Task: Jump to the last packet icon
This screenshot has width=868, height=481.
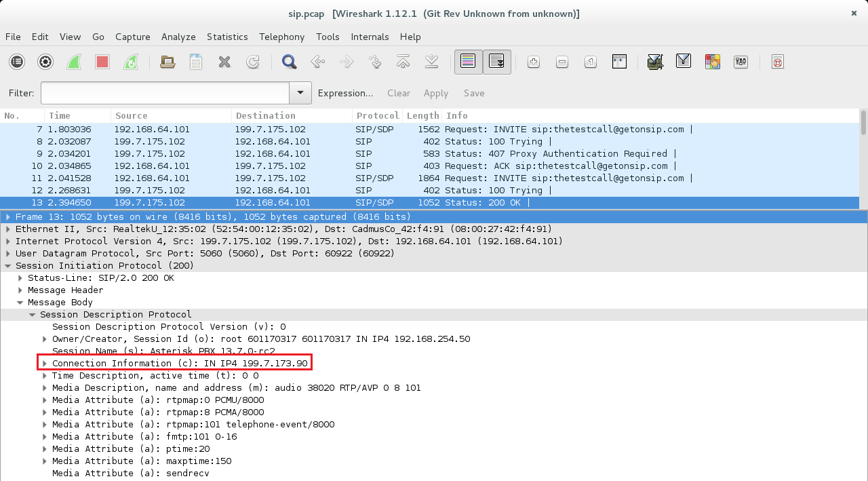Action: 432,62
